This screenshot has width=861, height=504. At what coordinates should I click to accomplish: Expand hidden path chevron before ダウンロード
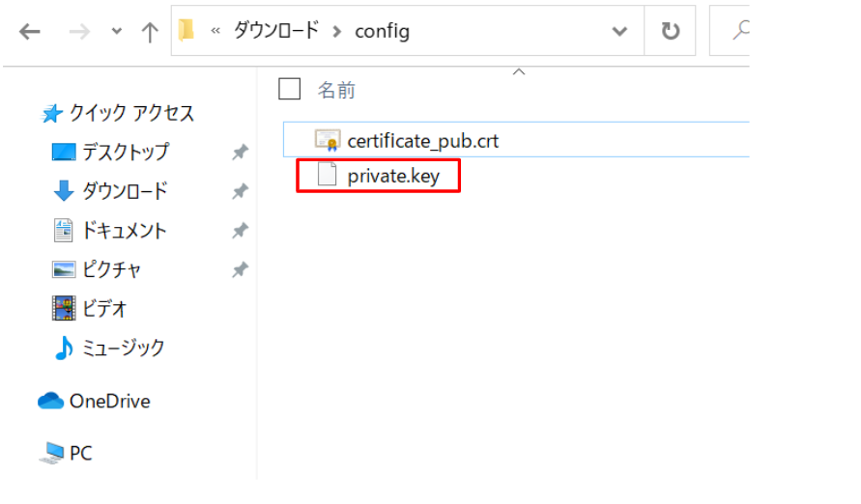click(215, 31)
